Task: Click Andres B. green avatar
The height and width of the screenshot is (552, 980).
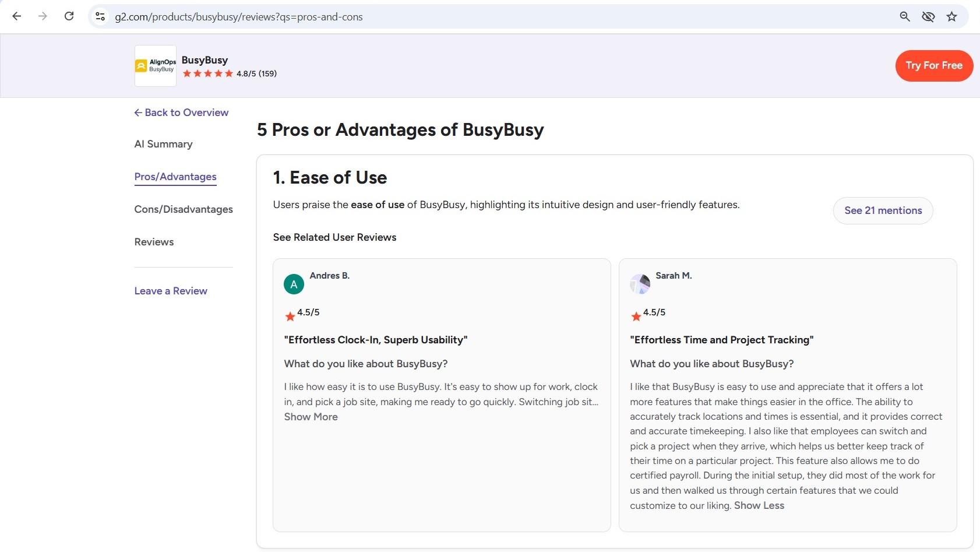Action: click(x=294, y=284)
